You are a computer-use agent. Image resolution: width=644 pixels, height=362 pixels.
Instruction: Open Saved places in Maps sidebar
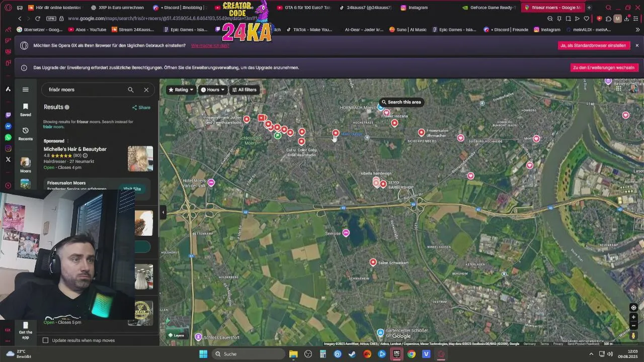point(25,110)
